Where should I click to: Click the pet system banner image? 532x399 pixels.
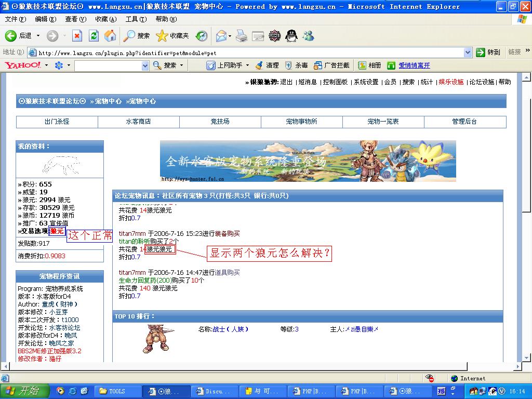click(x=308, y=161)
